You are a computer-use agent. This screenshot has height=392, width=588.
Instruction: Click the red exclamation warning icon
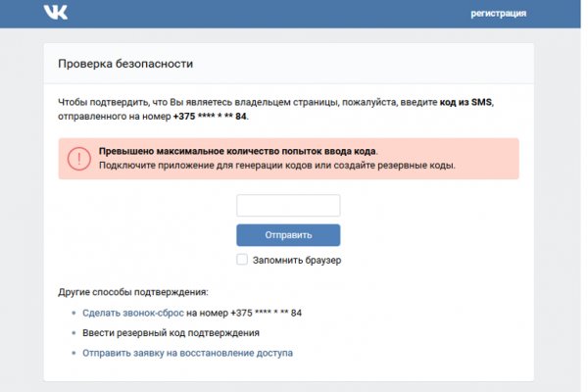pyautogui.click(x=77, y=158)
